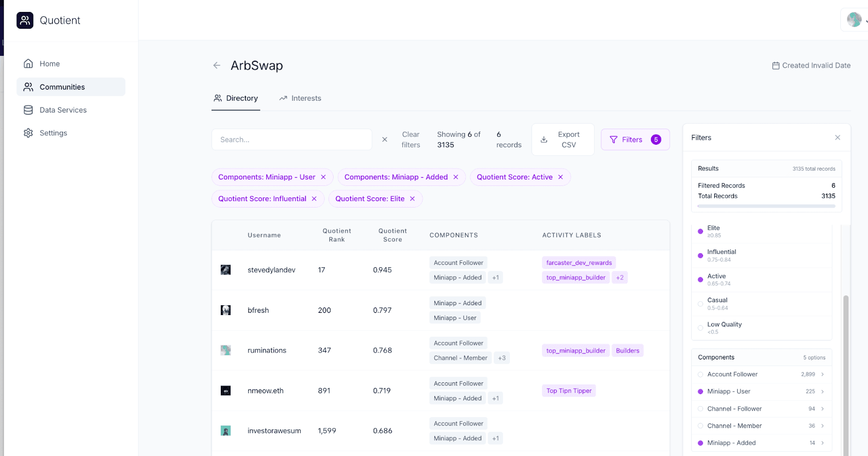Remove the Quotient Score: Elite filter chip
The width and height of the screenshot is (868, 456).
[x=412, y=199]
